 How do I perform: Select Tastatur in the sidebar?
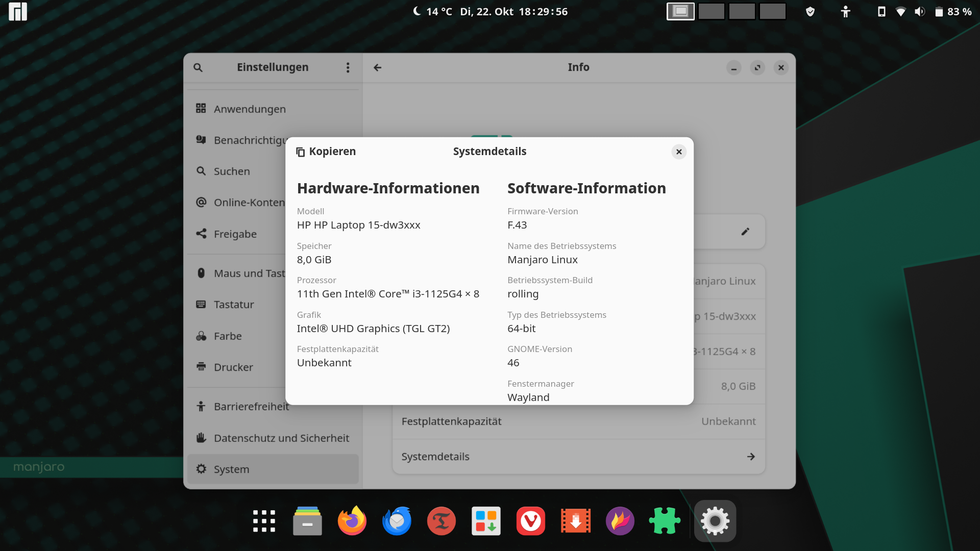click(x=233, y=305)
